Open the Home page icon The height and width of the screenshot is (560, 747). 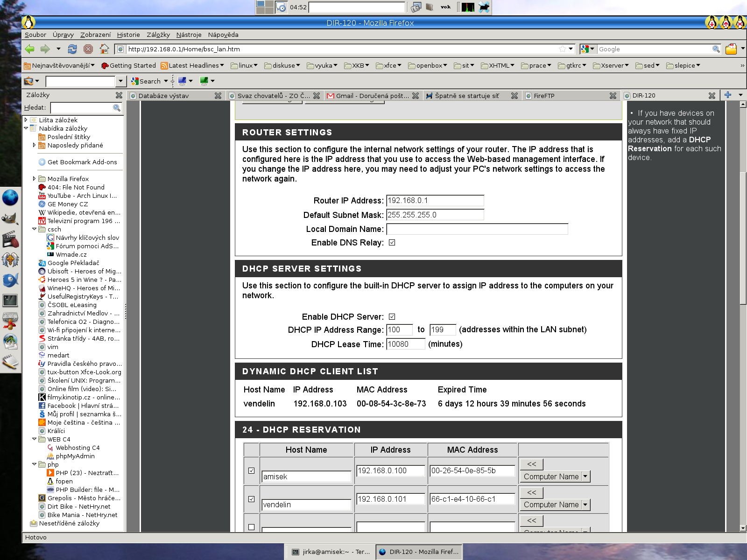(105, 49)
